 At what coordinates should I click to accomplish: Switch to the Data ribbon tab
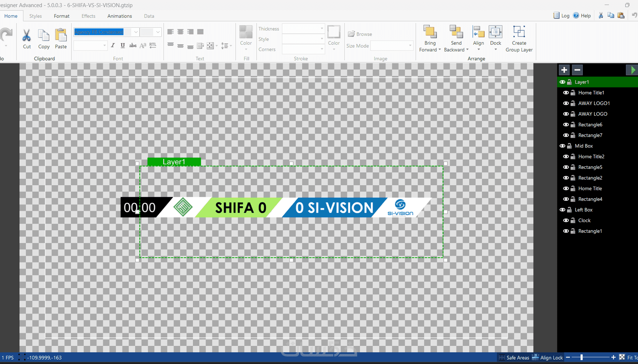(149, 16)
